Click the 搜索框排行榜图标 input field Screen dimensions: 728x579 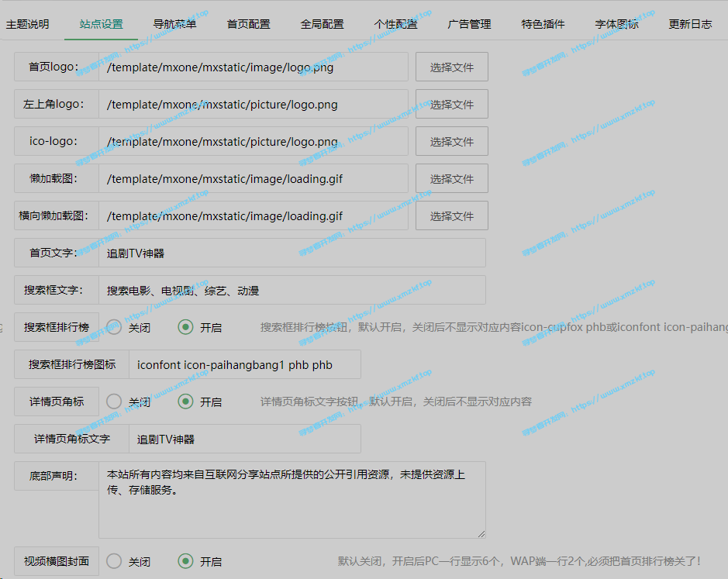click(x=245, y=364)
